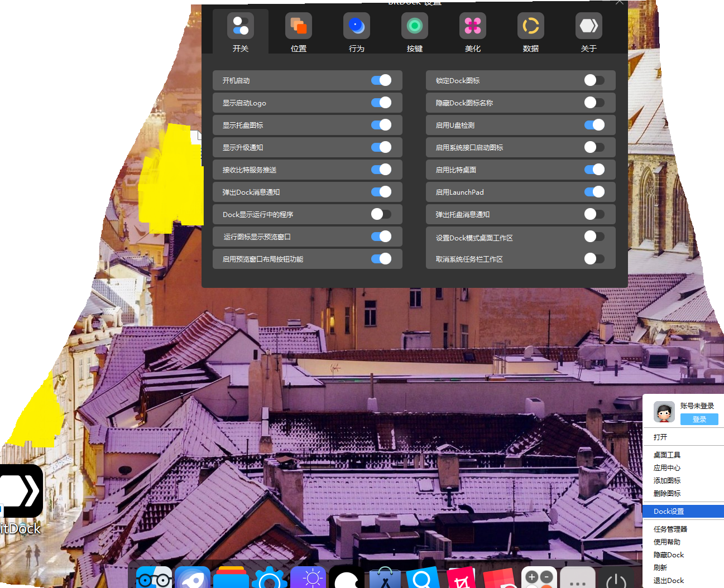Toggle the 显示托盘图标 switch

[381, 125]
